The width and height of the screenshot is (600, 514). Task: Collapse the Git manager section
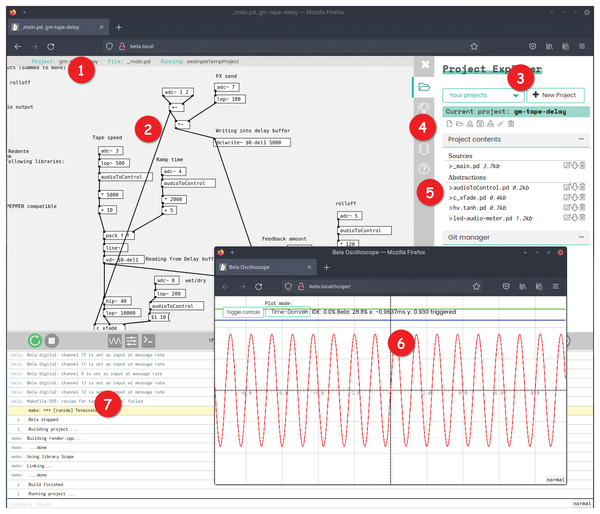582,237
